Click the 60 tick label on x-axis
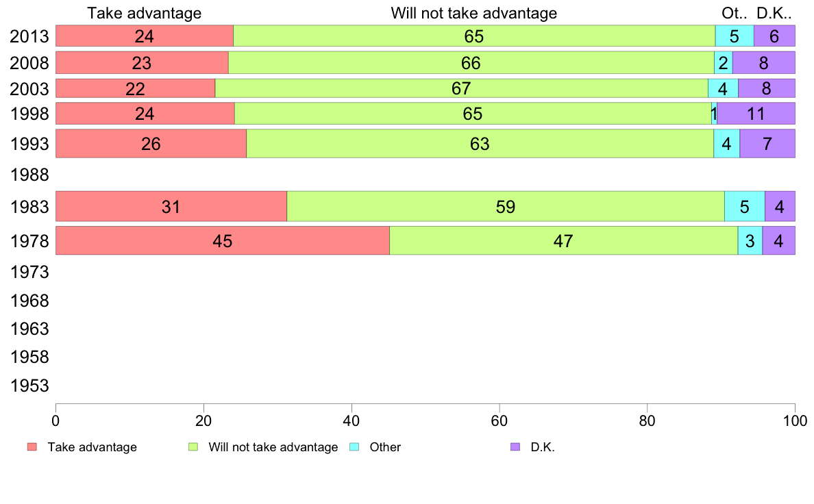The width and height of the screenshot is (814, 504). click(499, 418)
